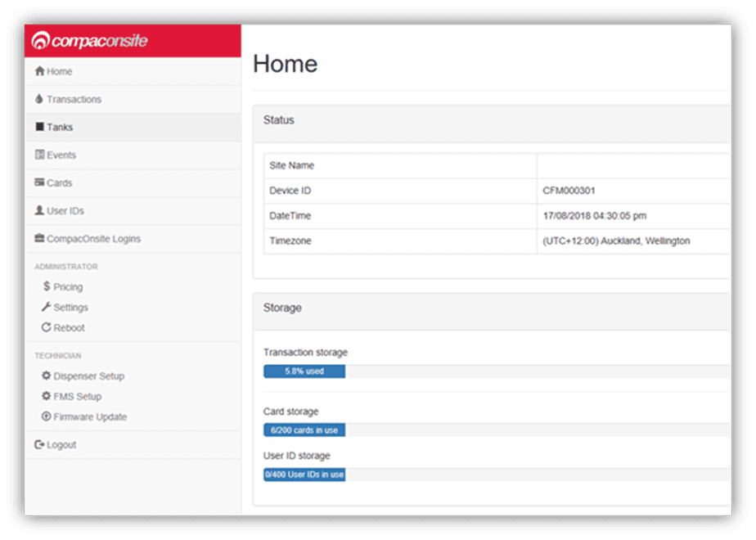Open Settings under Administrator

tap(71, 308)
